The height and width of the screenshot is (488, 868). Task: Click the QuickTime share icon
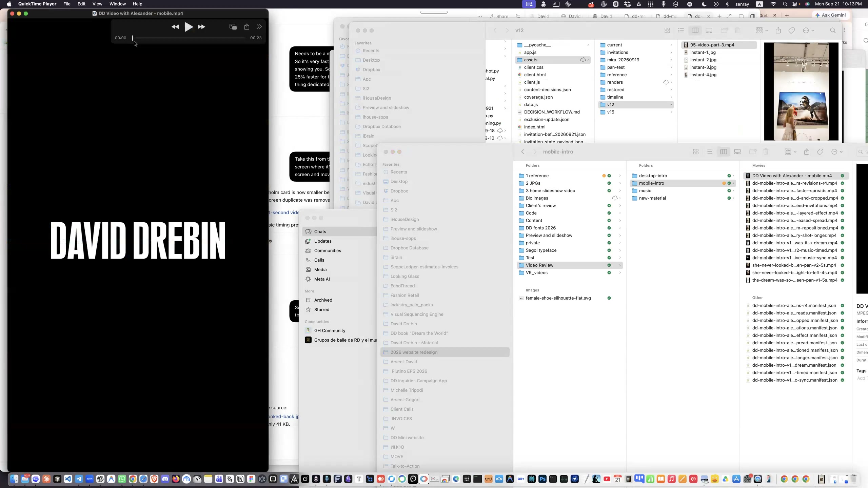click(247, 27)
